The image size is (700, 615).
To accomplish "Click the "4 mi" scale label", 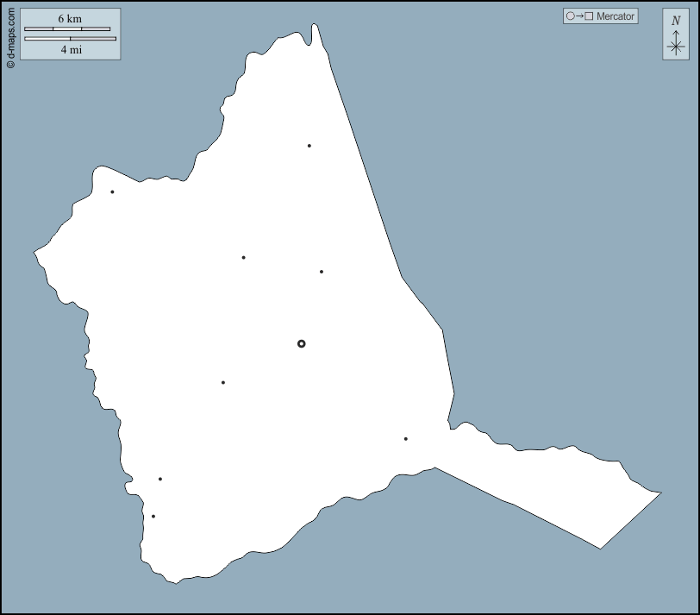I will [70, 50].
